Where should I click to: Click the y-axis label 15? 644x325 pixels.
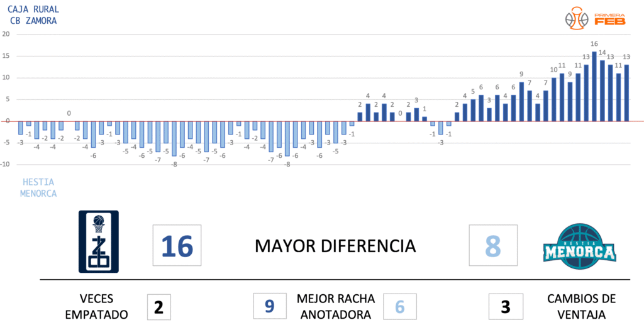6,56
